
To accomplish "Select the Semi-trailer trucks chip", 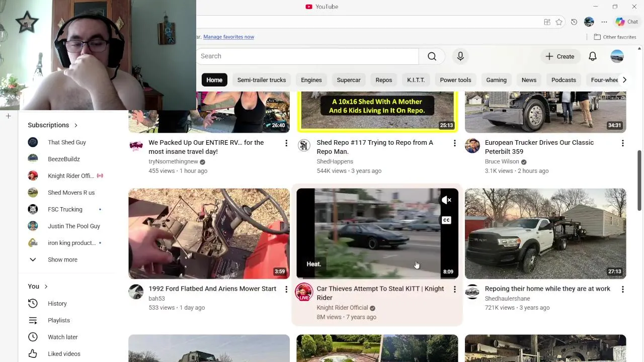I will 262,80.
